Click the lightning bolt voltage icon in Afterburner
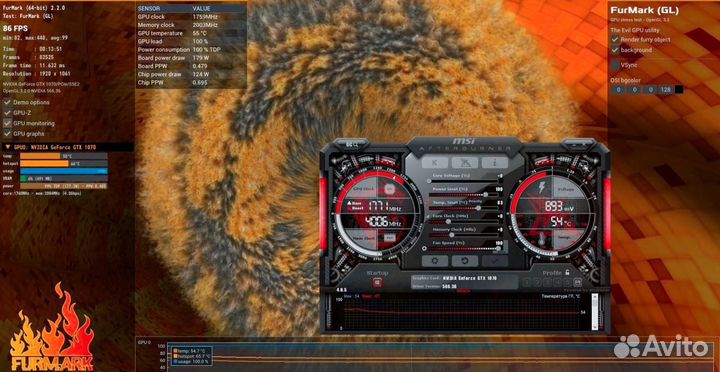720x372 pixels. (x=541, y=188)
